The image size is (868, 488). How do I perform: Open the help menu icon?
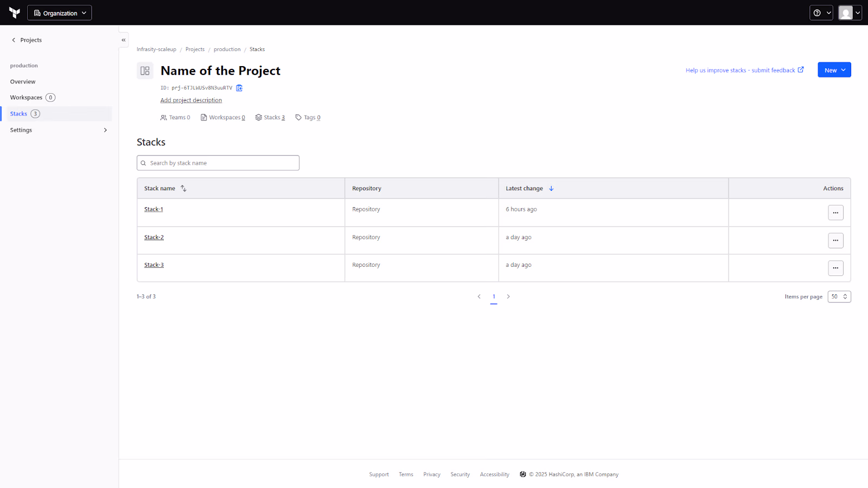[x=821, y=13]
